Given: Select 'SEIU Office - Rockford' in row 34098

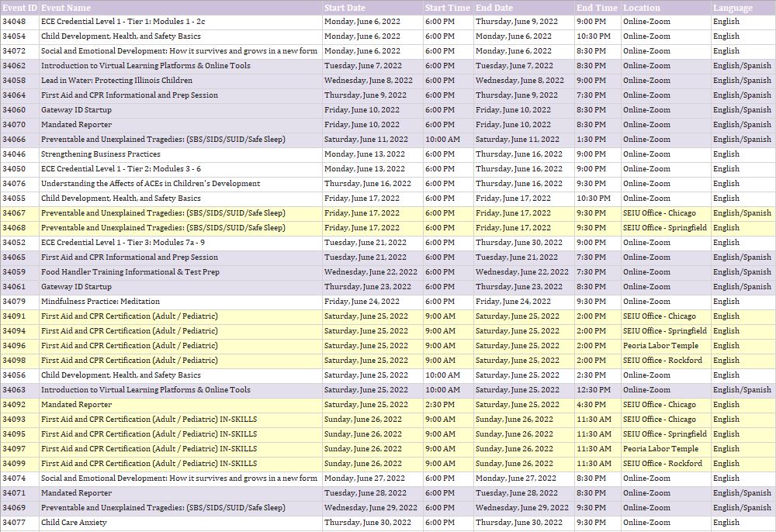Looking at the screenshot, I should [663, 361].
